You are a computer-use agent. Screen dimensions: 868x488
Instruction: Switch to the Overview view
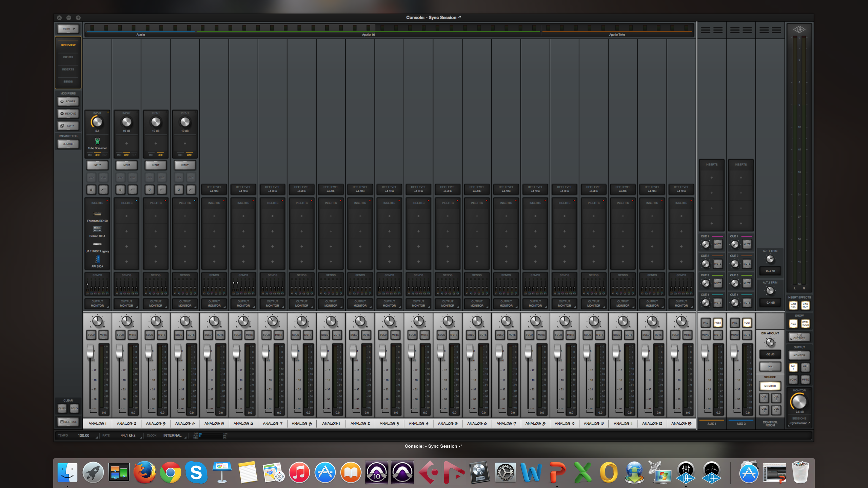point(68,45)
